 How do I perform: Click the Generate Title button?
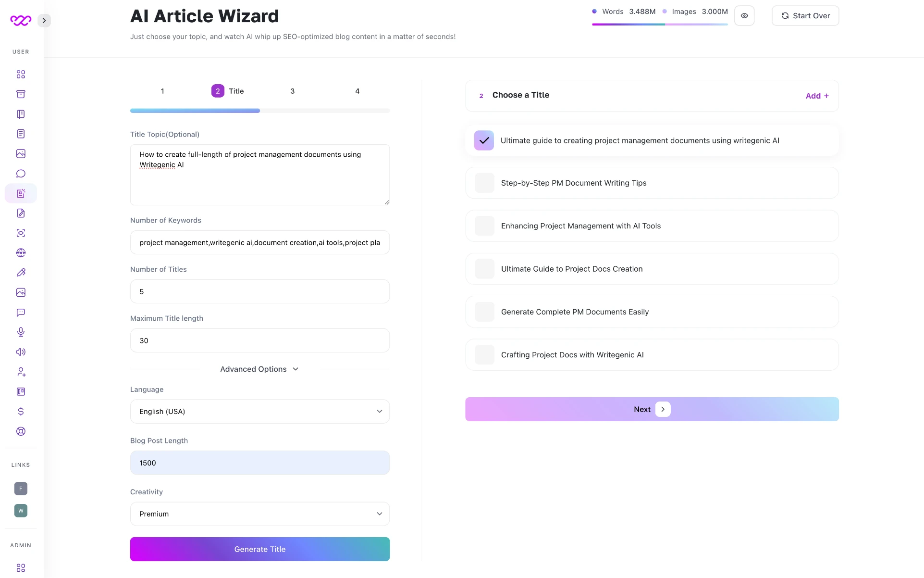pos(259,549)
